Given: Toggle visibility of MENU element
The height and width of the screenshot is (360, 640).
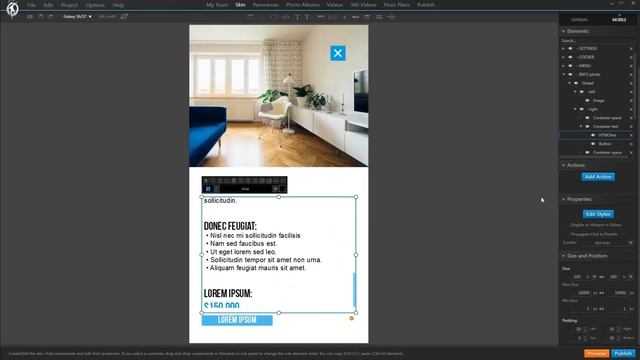Looking at the screenshot, I should (570, 66).
